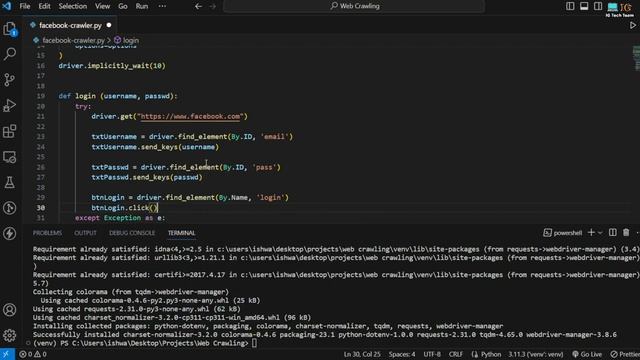Open the Search view icon
The image size is (640, 360).
click(x=10, y=53)
